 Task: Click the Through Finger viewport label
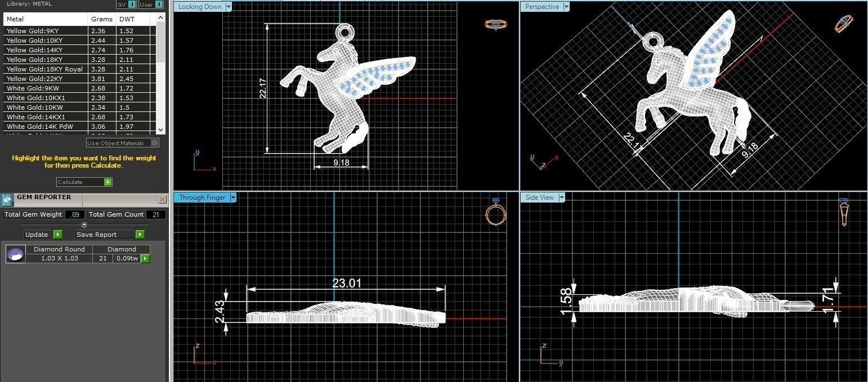[x=202, y=197]
